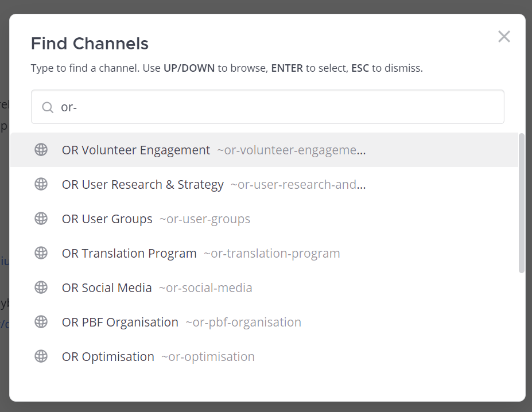Click globe icon beside OR Social Media
Screen dimensions: 532x412
(x=41, y=287)
